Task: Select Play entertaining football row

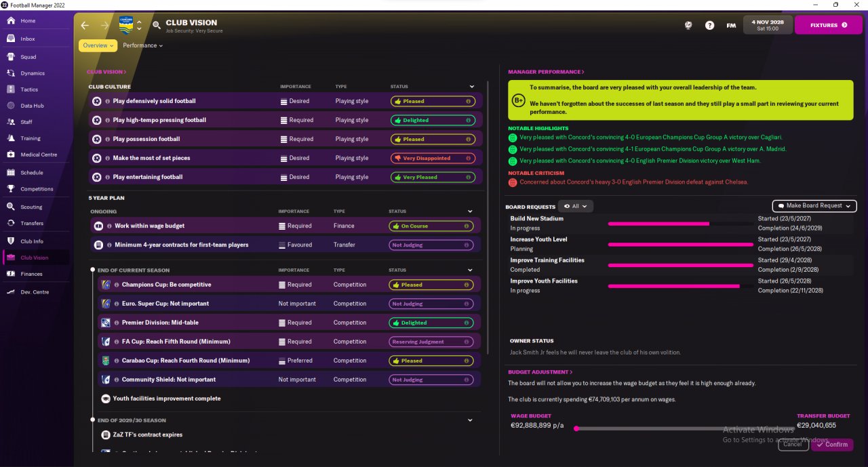Action: coord(285,177)
